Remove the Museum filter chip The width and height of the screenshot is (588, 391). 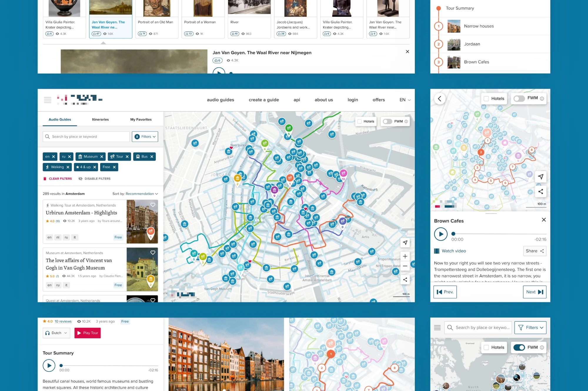102,157
